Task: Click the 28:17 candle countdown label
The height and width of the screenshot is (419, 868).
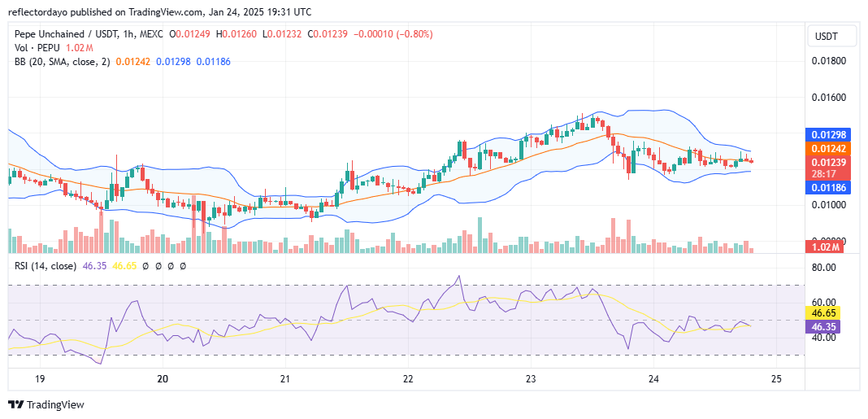Action: coord(824,173)
